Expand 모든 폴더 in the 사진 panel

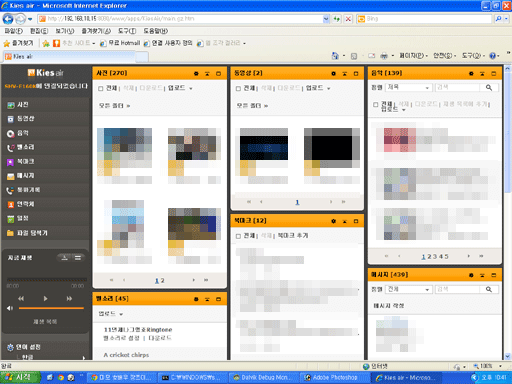point(114,106)
